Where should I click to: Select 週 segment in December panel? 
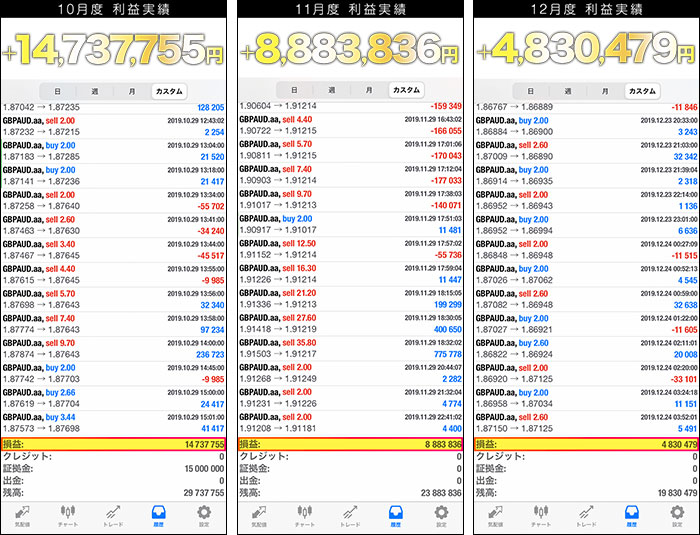point(567,91)
